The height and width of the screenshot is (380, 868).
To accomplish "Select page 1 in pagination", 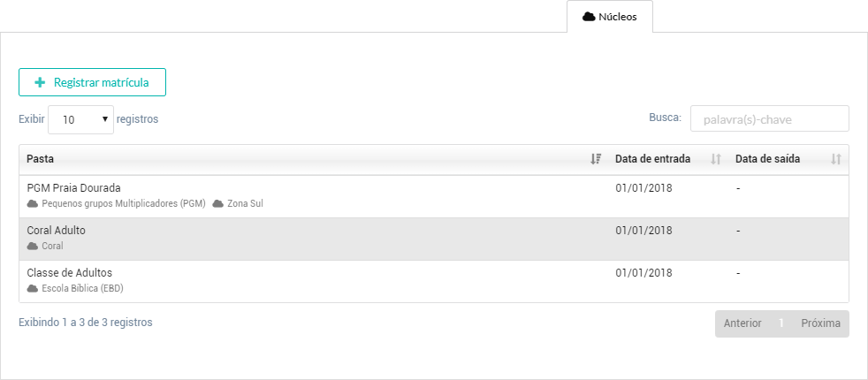I will point(781,323).
